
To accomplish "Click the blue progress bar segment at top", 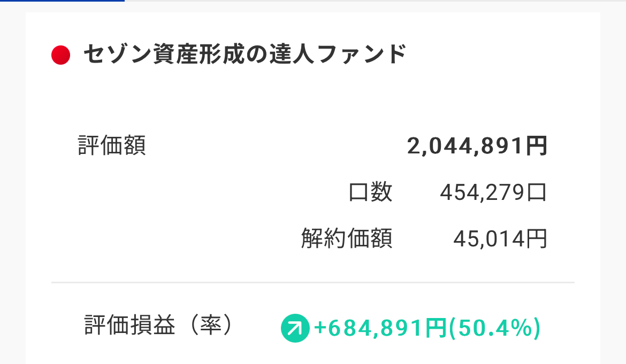I will point(62,1).
